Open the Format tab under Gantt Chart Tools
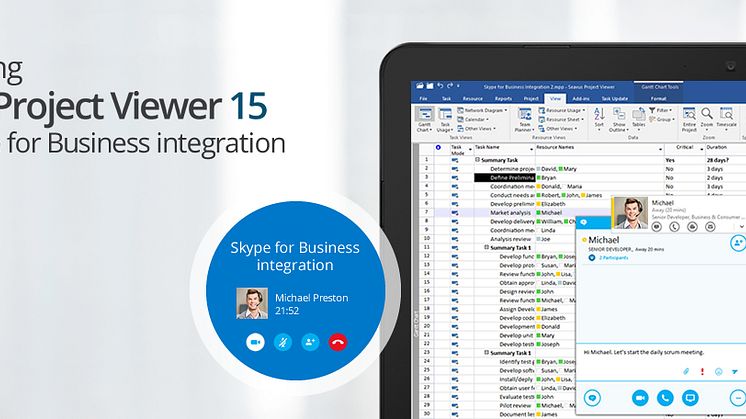 point(658,98)
